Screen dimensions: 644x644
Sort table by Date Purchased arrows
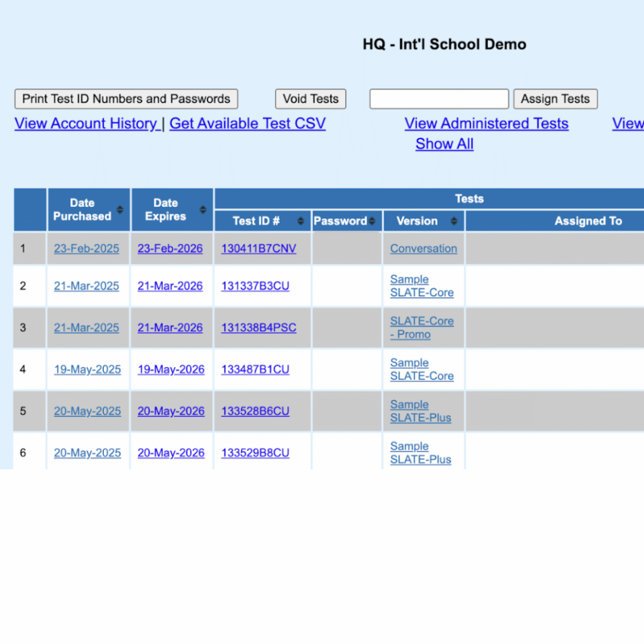click(119, 210)
